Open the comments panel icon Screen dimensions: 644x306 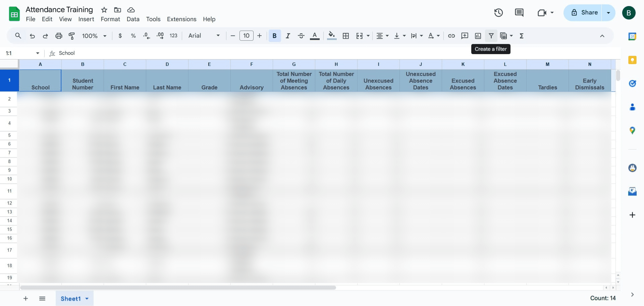(519, 13)
